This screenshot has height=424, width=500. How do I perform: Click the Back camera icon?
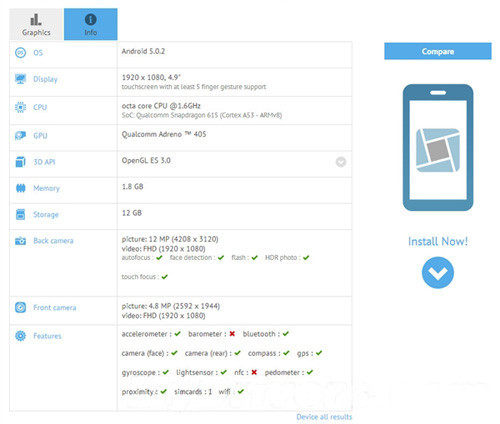tap(20, 241)
